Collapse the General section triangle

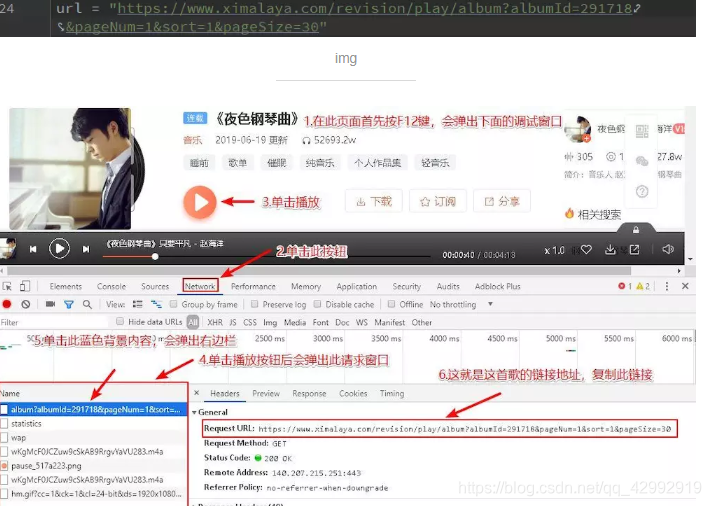click(x=194, y=413)
